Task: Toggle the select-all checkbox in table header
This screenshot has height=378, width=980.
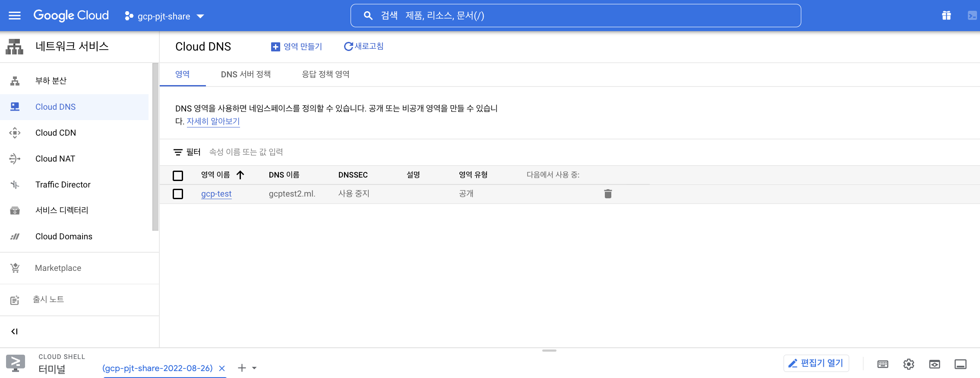Action: [178, 175]
